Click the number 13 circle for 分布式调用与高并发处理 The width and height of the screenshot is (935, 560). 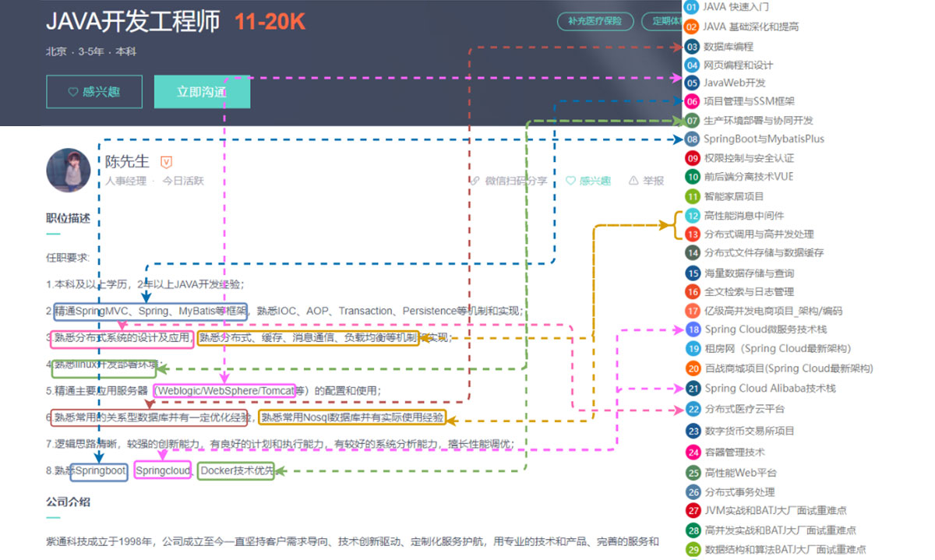point(693,234)
